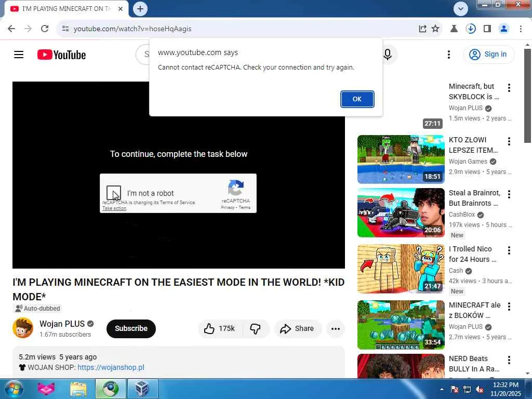Open more actions ellipsis under video
Viewport: 532px width, 399px height.
(x=335, y=328)
